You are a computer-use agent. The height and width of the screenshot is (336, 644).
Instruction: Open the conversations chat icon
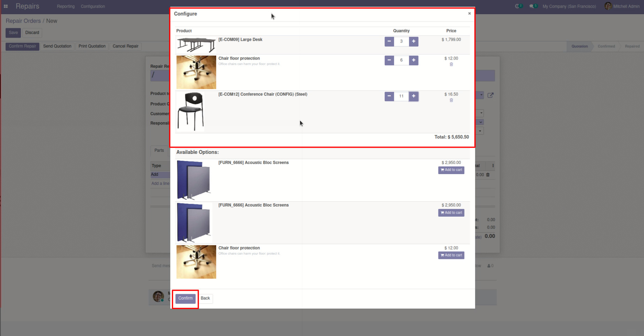[x=533, y=6]
